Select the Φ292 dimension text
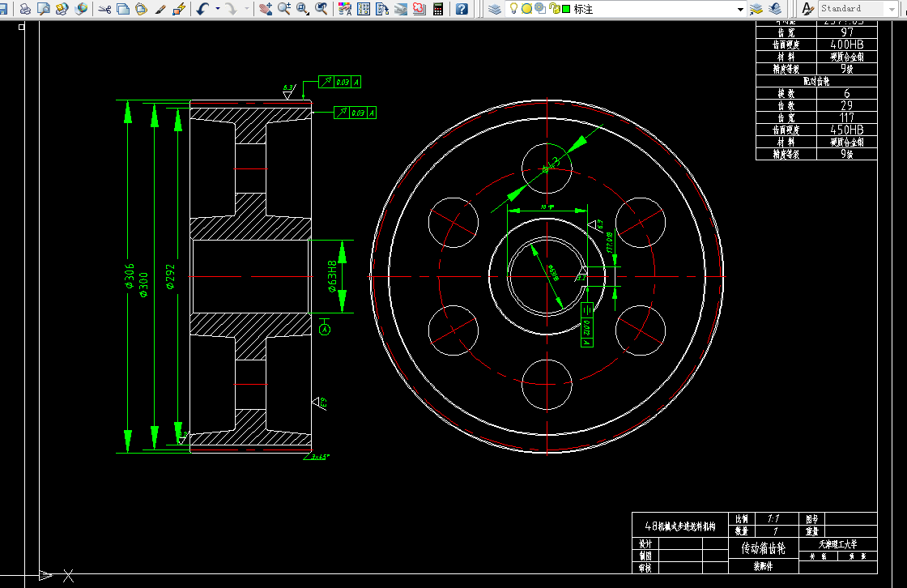The image size is (907, 588). [x=170, y=277]
